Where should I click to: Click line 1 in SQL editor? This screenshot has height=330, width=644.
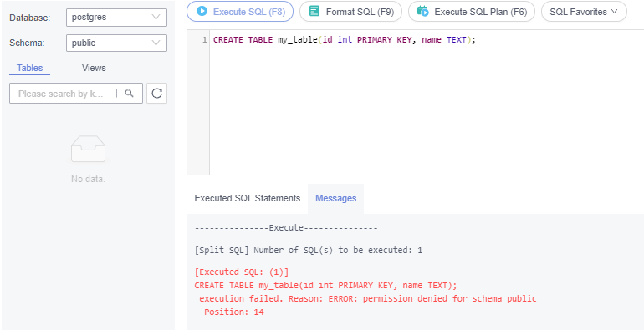[345, 40]
